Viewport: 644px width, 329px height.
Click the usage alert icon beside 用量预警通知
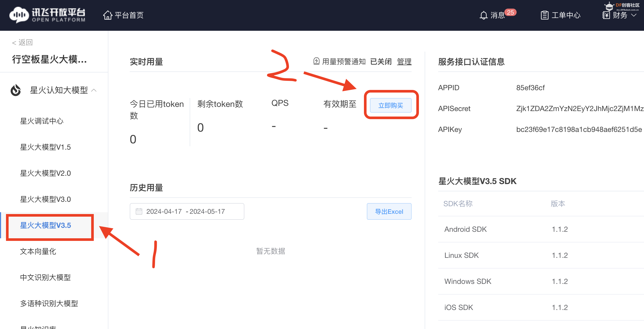click(316, 61)
